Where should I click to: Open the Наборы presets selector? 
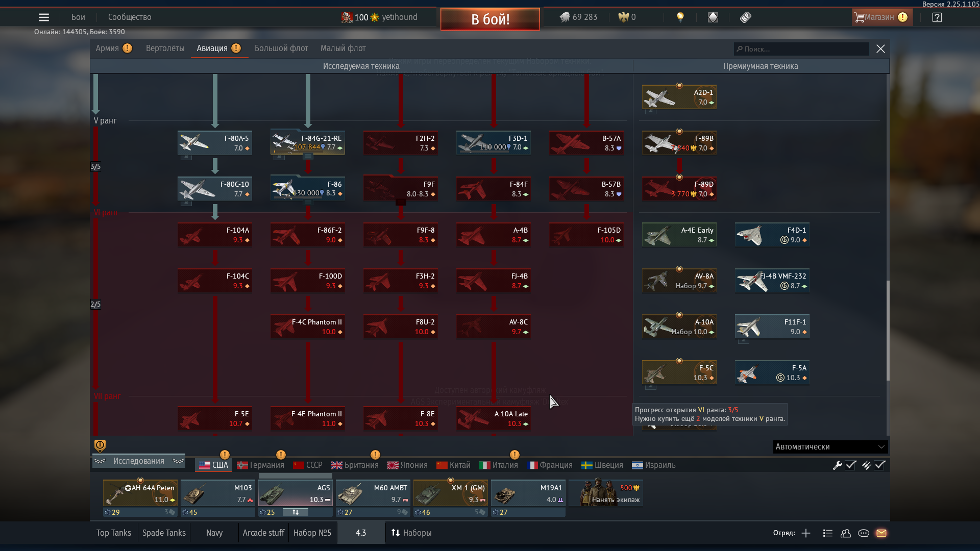coord(411,533)
